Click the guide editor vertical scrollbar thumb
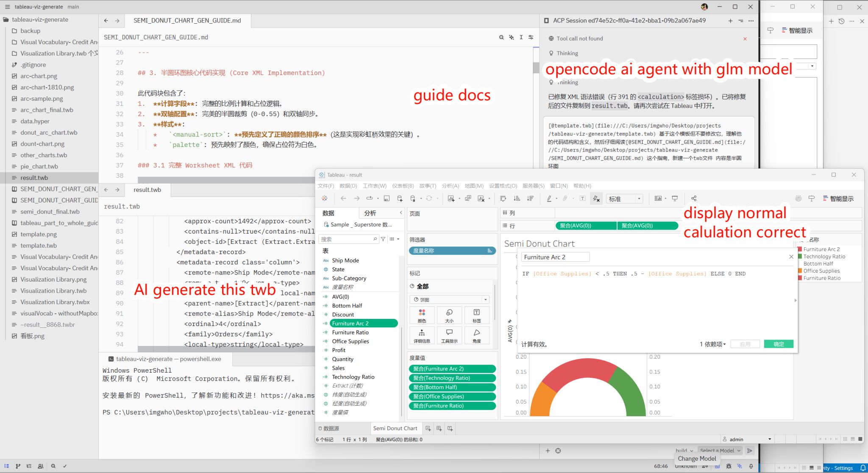The image size is (868, 473). coord(536,68)
